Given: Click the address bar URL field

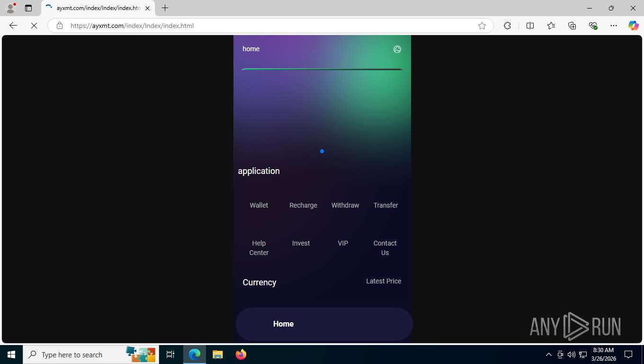Looking at the screenshot, I should click(270, 26).
